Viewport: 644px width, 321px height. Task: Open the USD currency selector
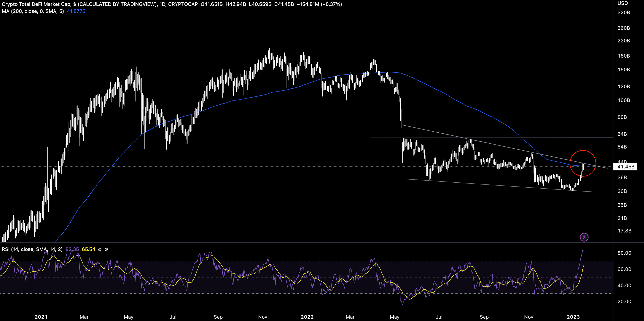tap(622, 3)
